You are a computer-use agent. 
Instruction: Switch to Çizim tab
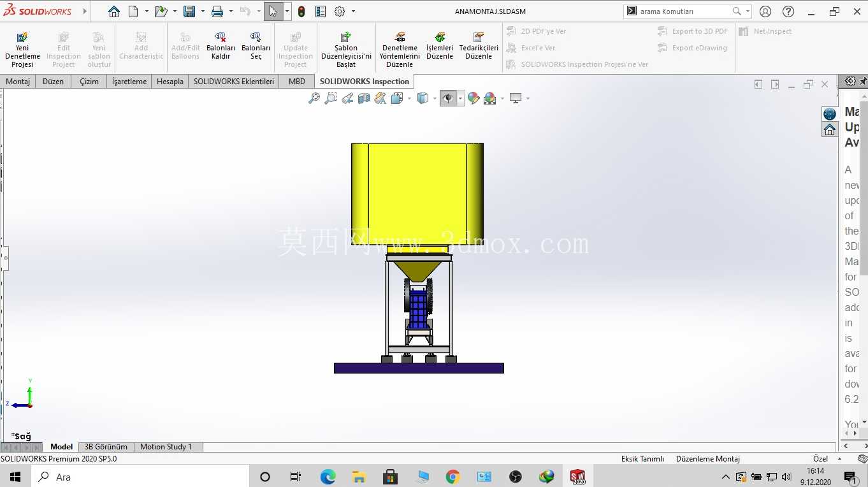[89, 82]
